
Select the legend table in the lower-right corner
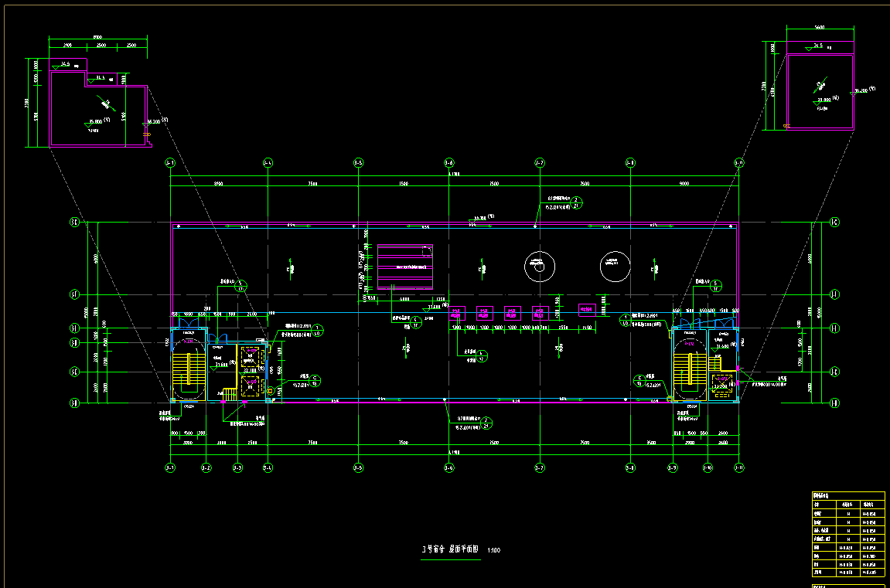click(848, 533)
